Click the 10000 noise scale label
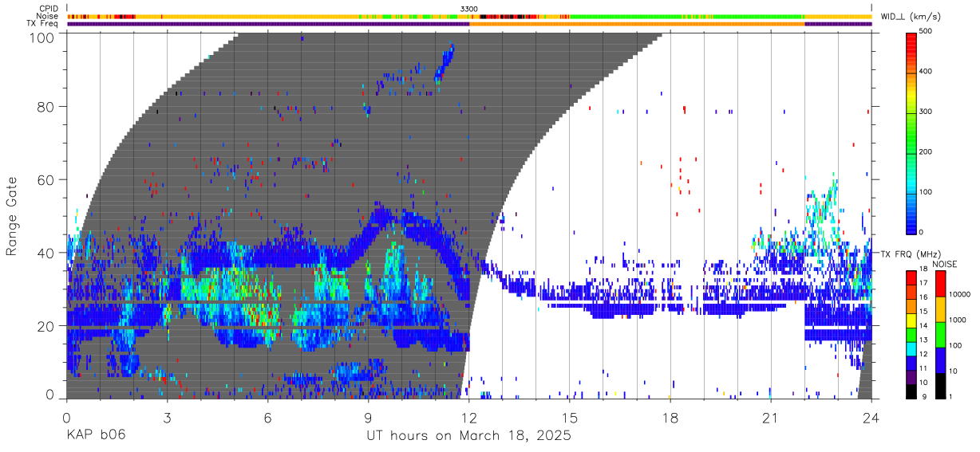Image resolution: width=980 pixels, height=452 pixels. tap(959, 294)
